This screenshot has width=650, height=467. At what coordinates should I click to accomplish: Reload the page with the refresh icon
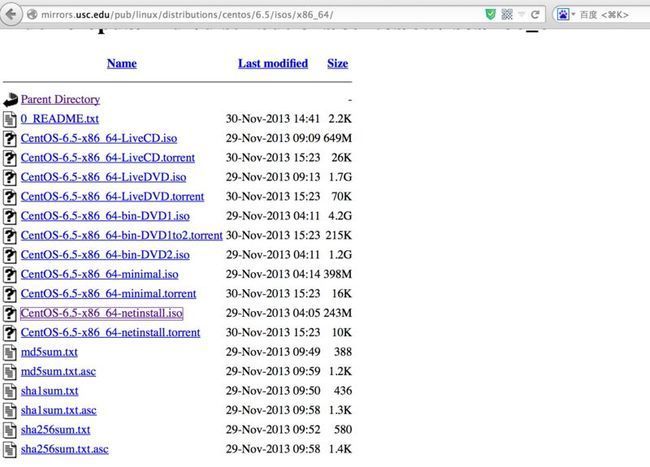pyautogui.click(x=535, y=15)
